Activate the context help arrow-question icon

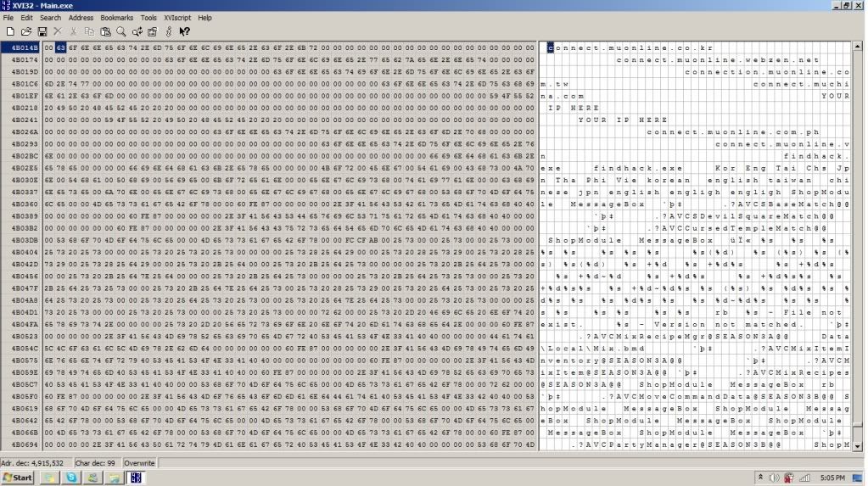pos(184,31)
